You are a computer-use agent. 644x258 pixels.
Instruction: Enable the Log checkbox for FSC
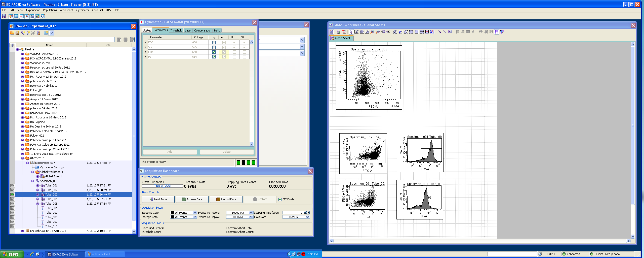click(x=214, y=42)
